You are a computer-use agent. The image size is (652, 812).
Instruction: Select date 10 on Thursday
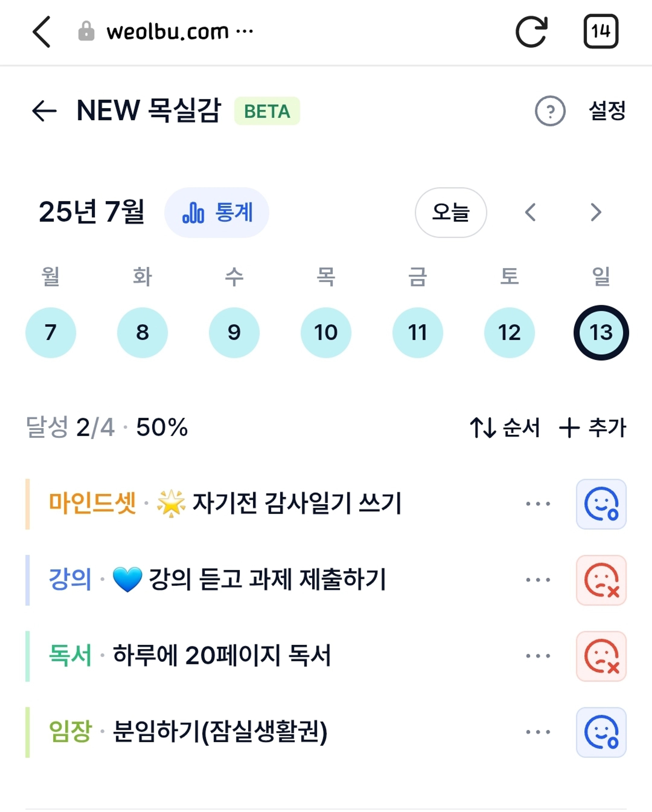click(x=326, y=332)
